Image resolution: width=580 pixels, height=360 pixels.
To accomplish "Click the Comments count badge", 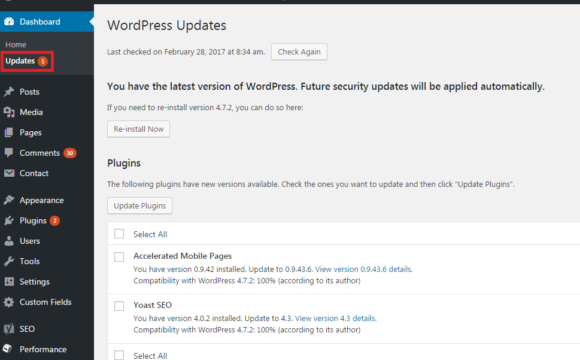I will [70, 153].
